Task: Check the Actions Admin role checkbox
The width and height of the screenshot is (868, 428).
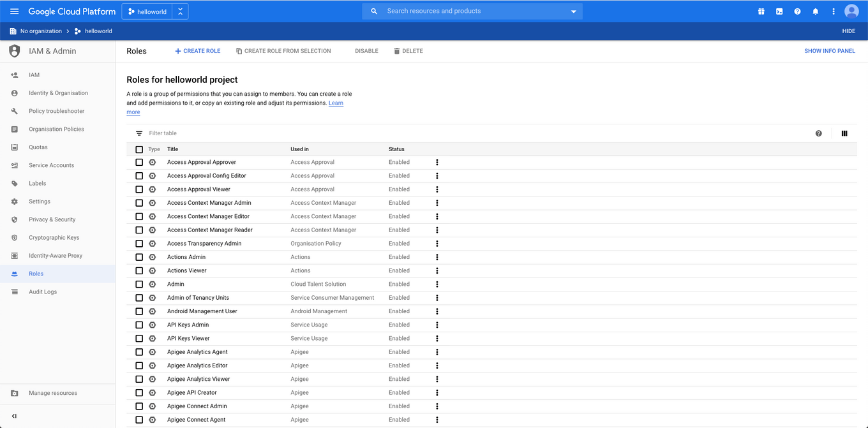Action: click(x=139, y=257)
